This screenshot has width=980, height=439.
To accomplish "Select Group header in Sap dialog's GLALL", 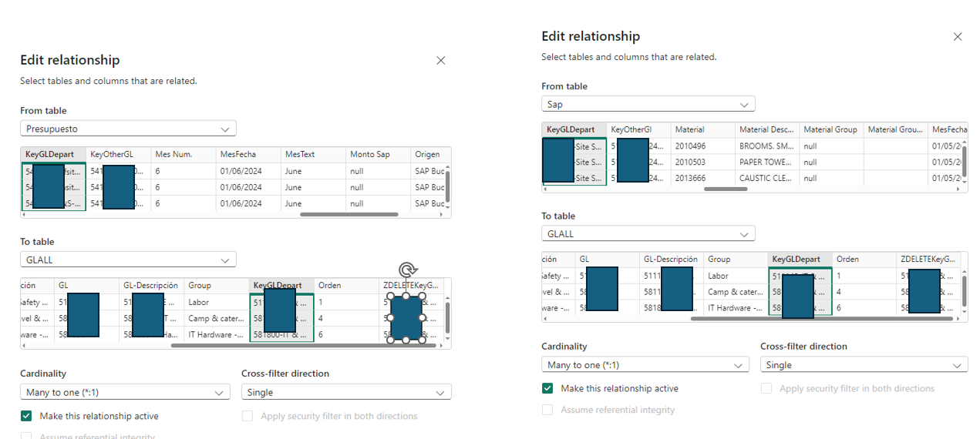I will [x=736, y=259].
